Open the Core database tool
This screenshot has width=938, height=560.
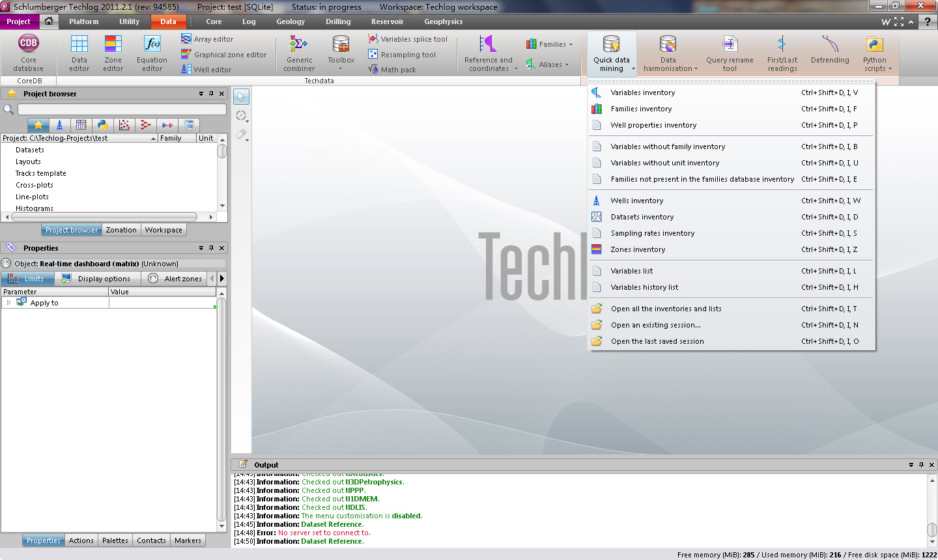[28, 53]
